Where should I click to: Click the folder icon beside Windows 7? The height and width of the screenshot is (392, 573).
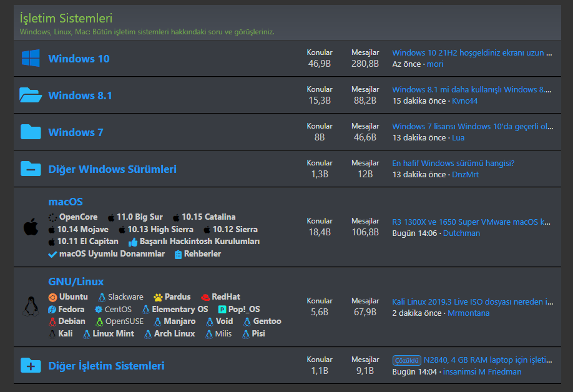(x=31, y=132)
